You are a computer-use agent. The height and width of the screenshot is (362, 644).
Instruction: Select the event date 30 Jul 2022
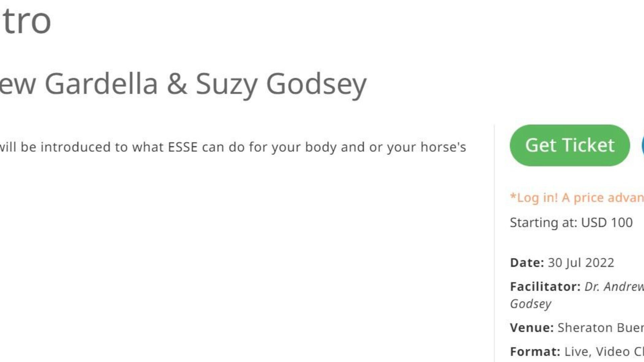point(581,263)
